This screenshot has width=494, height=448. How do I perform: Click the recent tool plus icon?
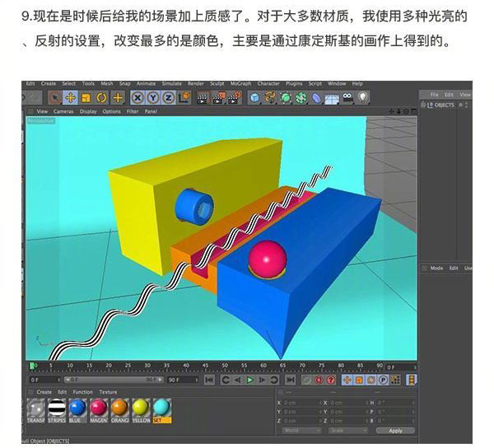coord(118,98)
